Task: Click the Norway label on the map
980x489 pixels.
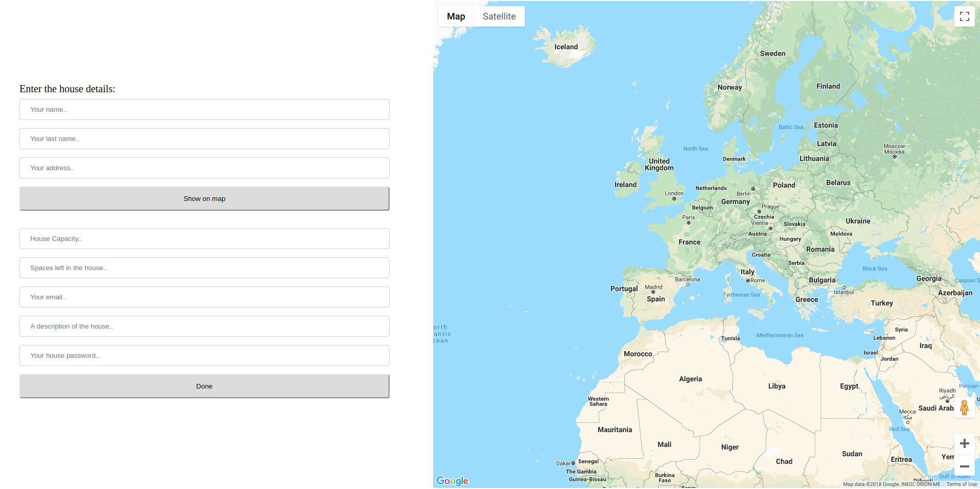Action: (x=729, y=88)
